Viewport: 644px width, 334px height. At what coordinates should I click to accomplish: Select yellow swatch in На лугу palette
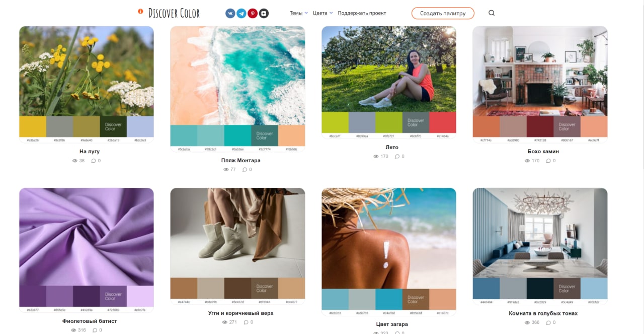33,126
